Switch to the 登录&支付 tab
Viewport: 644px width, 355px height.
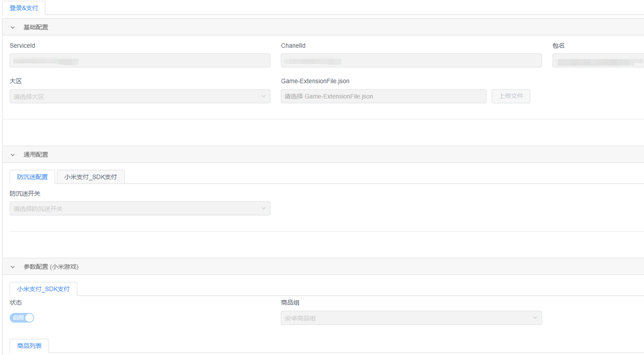pos(24,8)
